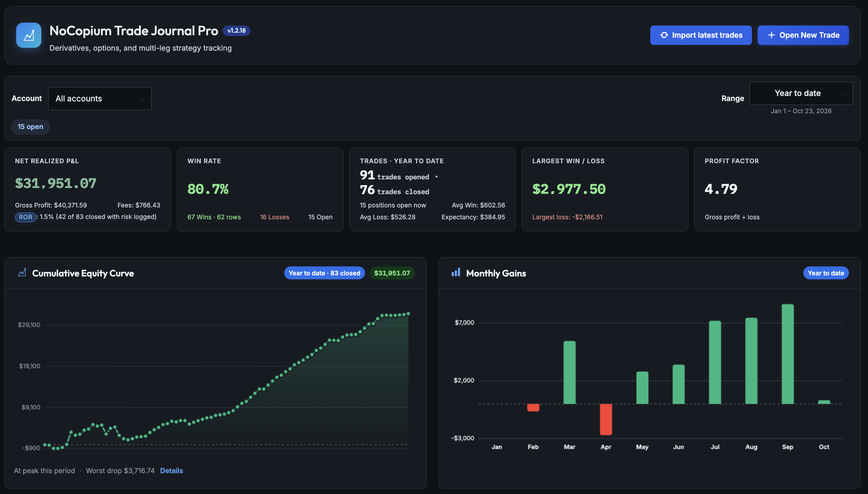868x494 pixels.
Task: Select the red February bar in Monthly Gains
Action: click(x=533, y=408)
